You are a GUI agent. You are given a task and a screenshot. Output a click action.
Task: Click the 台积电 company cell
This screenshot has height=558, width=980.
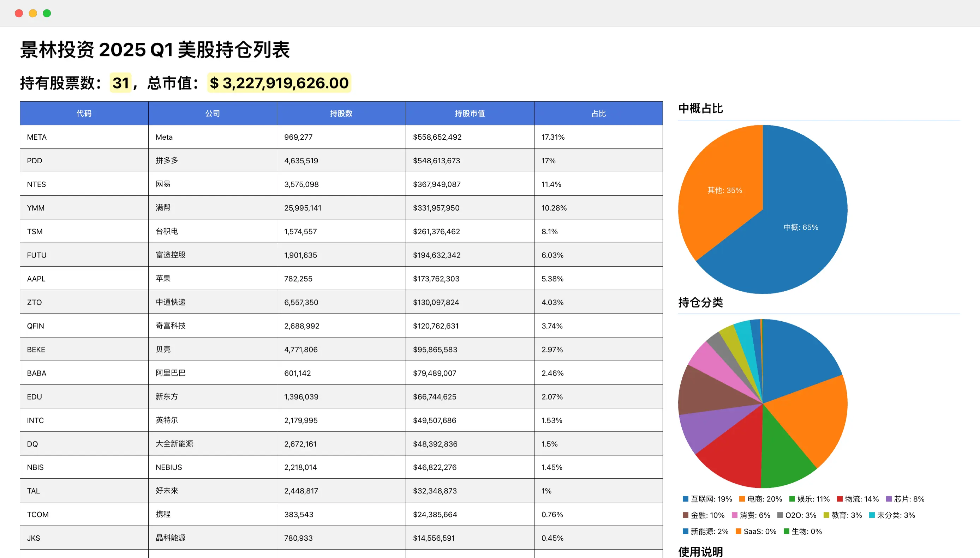(213, 231)
